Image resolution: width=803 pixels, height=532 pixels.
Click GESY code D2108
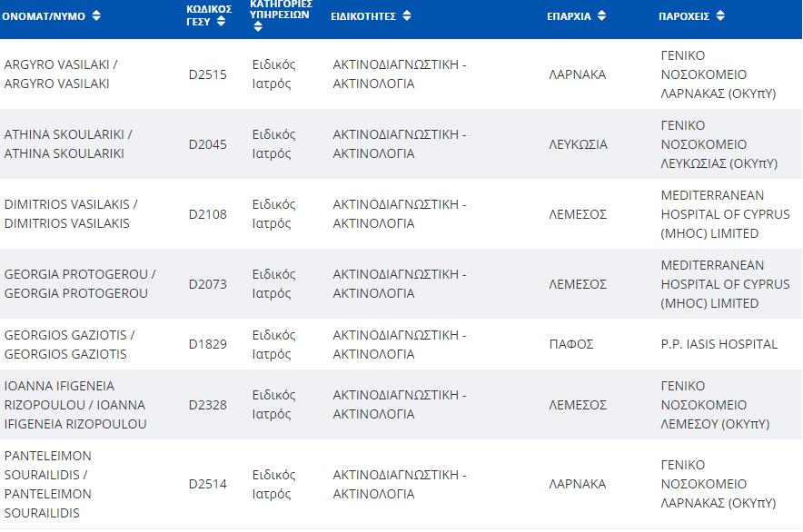coord(208,214)
